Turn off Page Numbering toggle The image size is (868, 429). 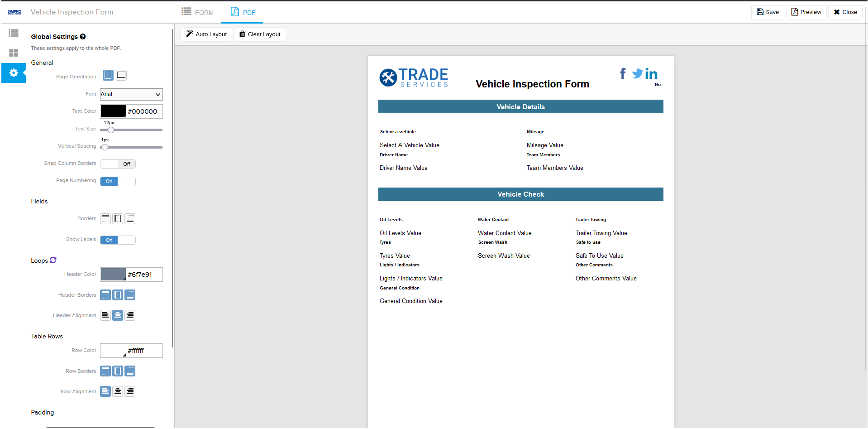point(118,181)
